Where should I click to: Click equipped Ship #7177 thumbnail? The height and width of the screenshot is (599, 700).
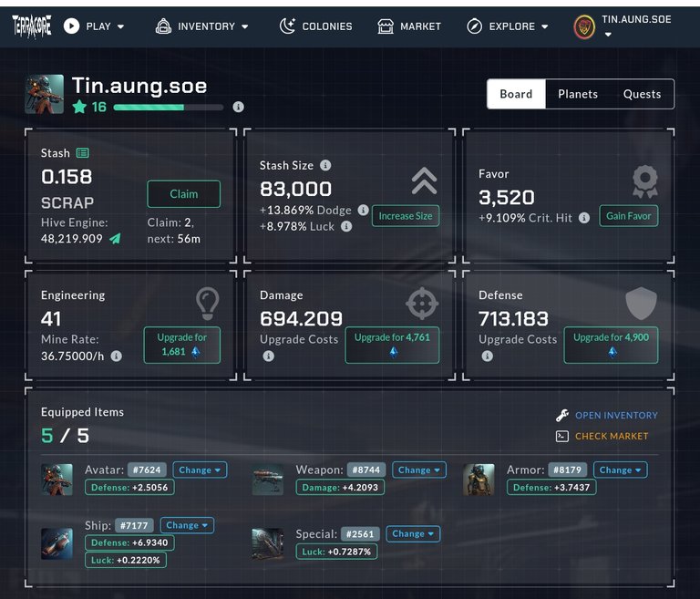[x=57, y=543]
